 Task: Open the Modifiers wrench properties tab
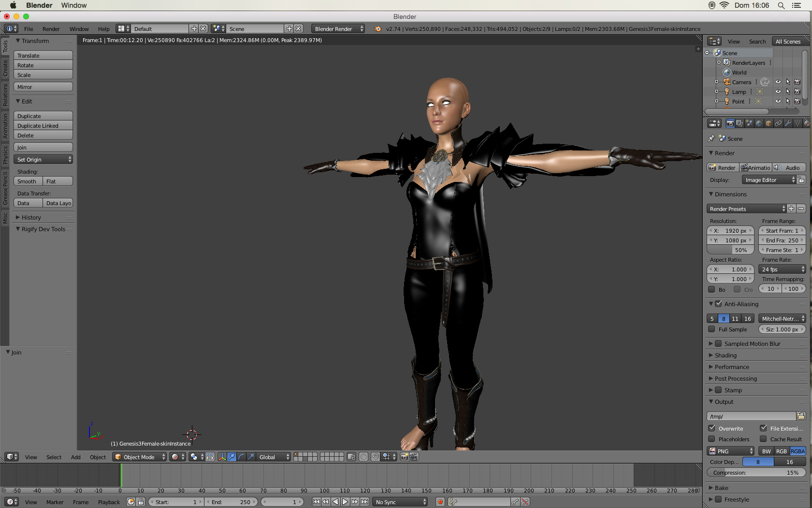point(788,123)
